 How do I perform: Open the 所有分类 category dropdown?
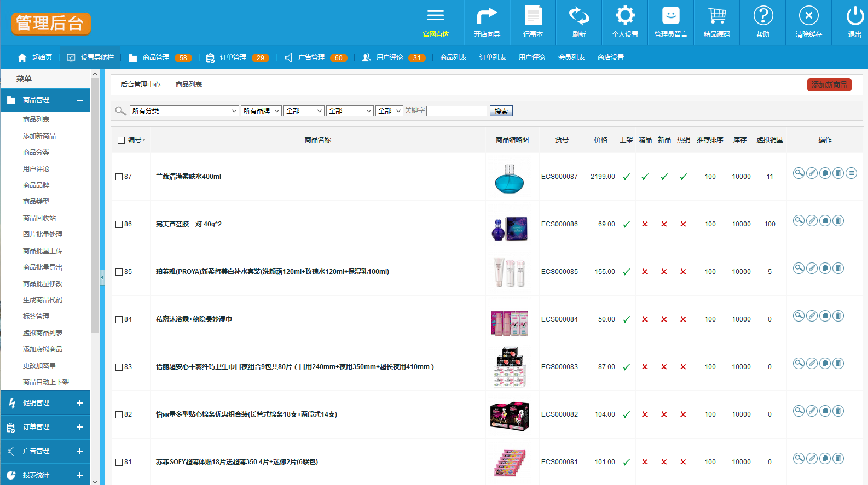184,111
